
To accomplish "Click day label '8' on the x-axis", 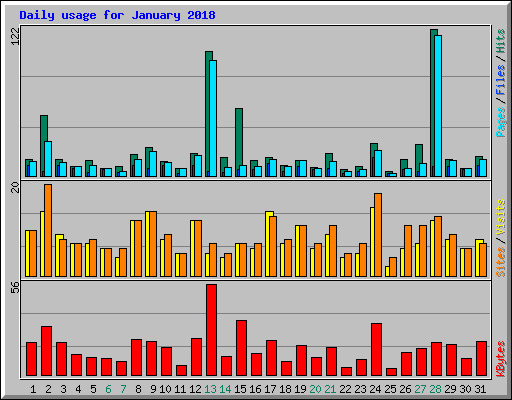I will (138, 389).
